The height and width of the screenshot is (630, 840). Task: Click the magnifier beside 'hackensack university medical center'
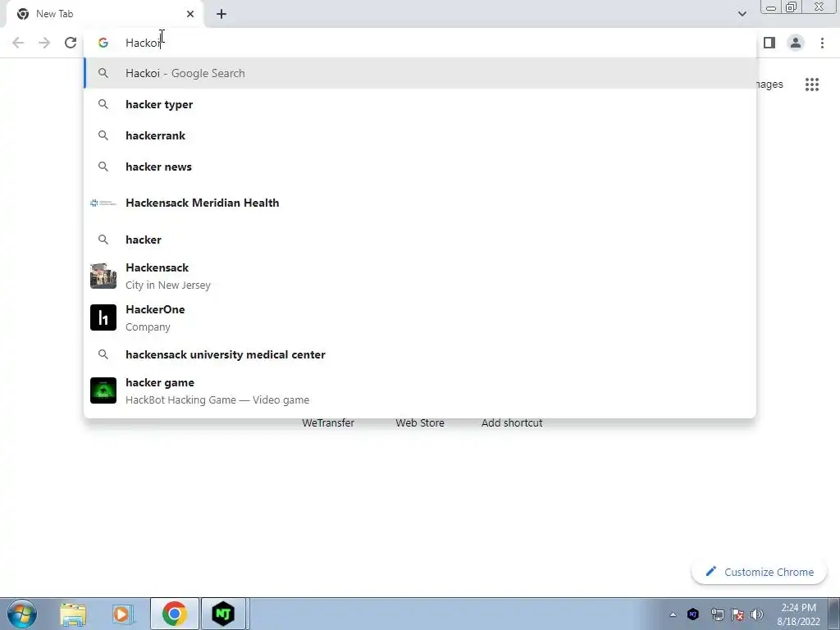[103, 354]
